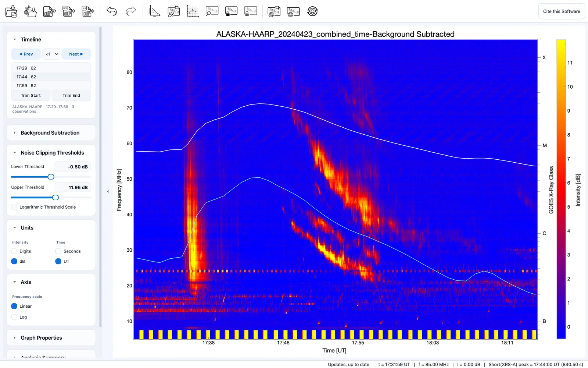Edit the Lower Threshold -0.50 dB field
Viewport: 588px width, 368px height.
click(x=73, y=167)
